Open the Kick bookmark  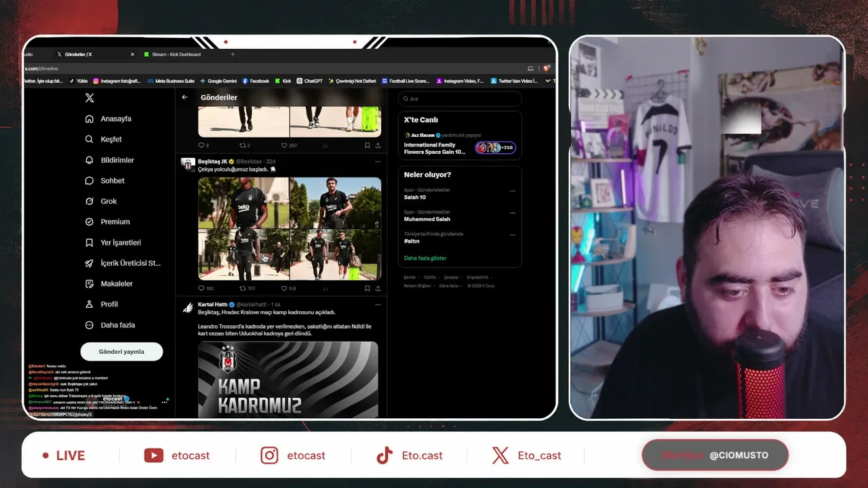pos(283,81)
